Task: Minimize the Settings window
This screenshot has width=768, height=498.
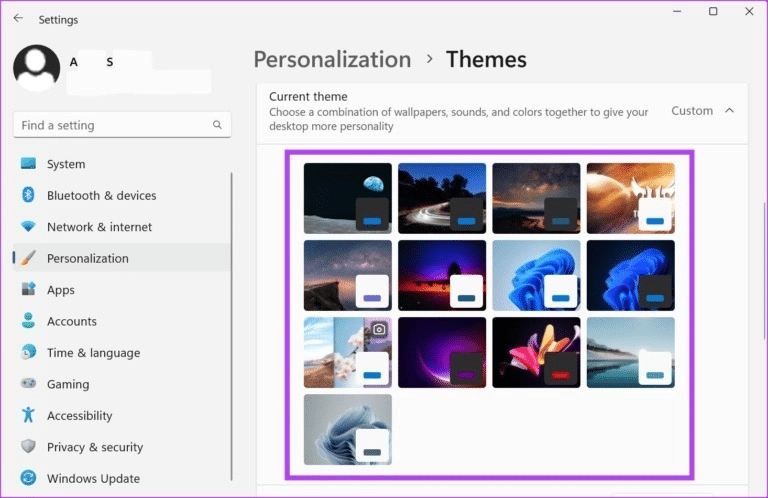Action: pos(677,11)
